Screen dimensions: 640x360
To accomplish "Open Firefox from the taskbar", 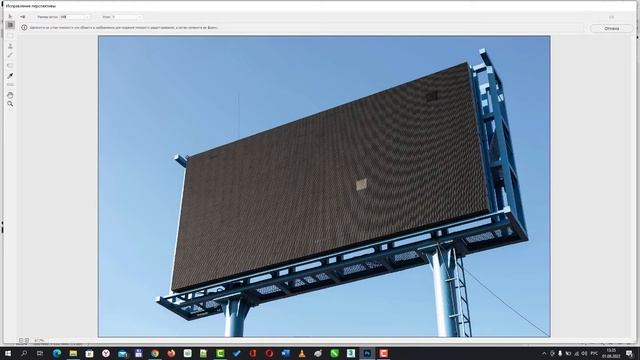I will pyautogui.click(x=171, y=353).
